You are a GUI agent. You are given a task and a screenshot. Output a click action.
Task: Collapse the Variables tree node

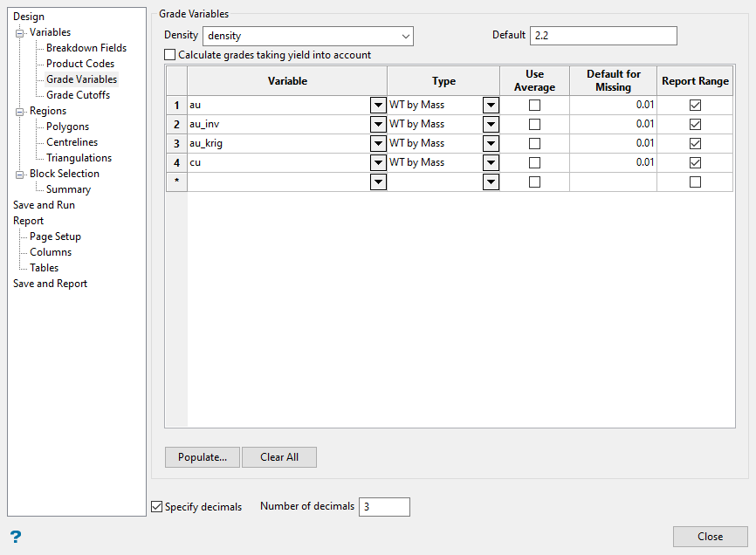(x=19, y=33)
